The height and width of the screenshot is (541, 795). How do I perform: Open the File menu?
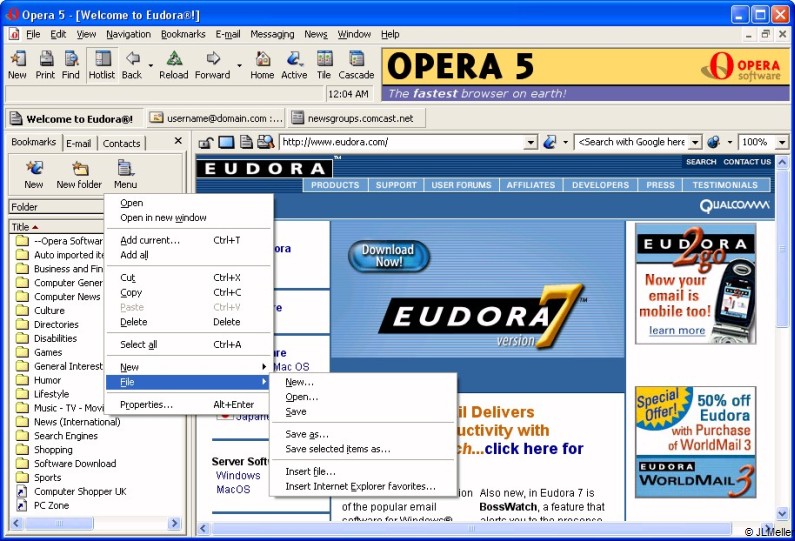33,34
